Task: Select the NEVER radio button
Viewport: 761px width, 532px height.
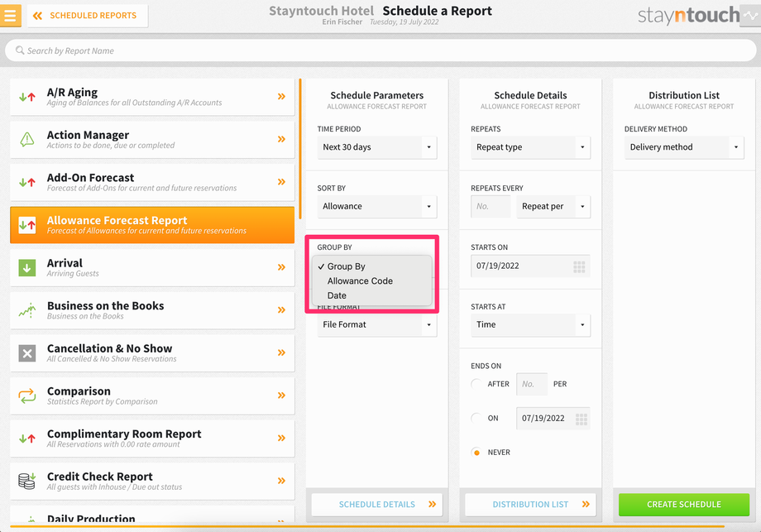Action: tap(476, 453)
